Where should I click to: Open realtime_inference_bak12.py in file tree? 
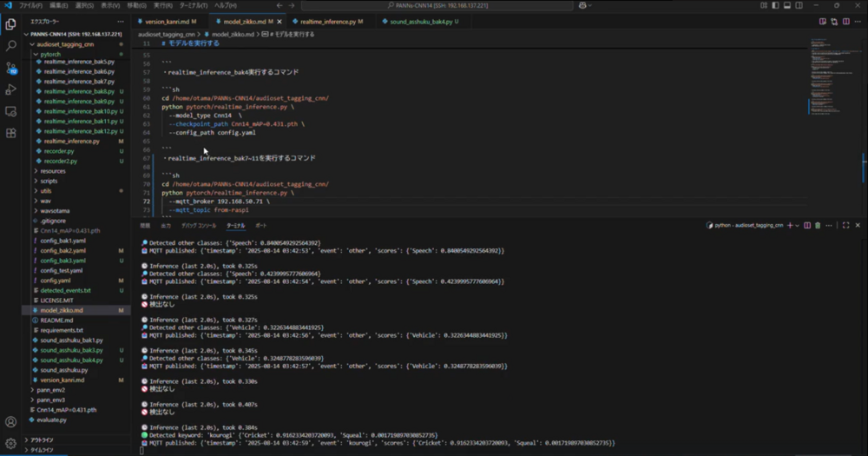[80, 131]
